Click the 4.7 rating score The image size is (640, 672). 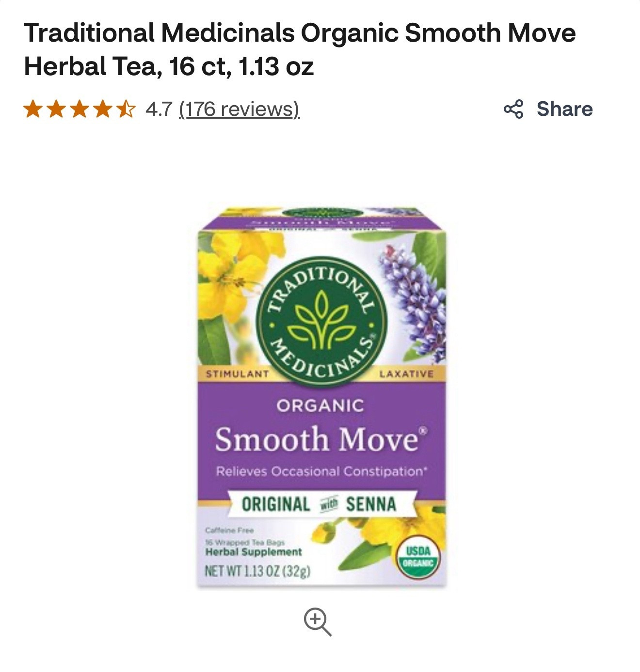[159, 109]
